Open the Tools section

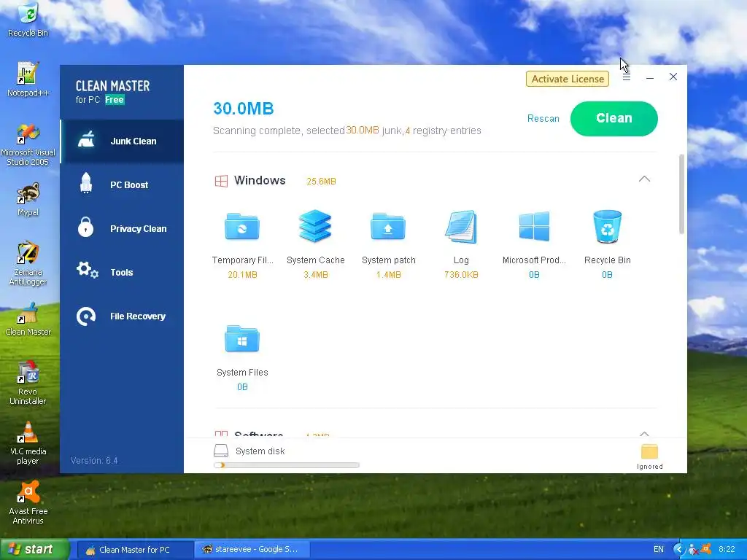[x=122, y=273]
